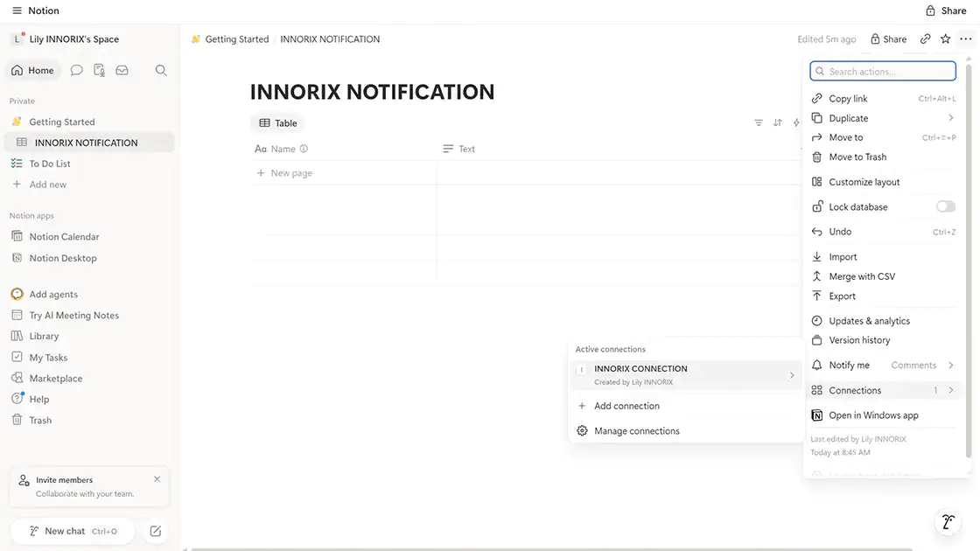Screen dimensions: 980x551
Task: Choose Import from the menu
Action: [x=883, y=257]
